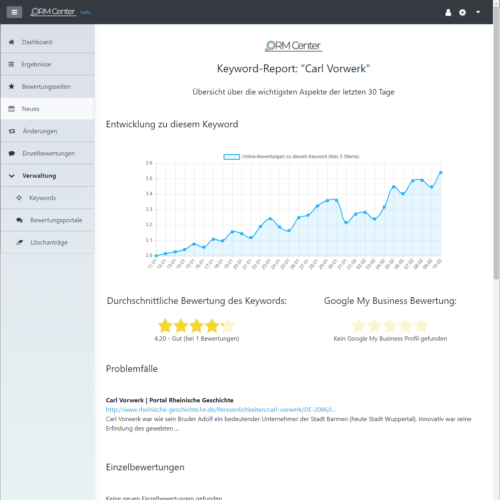Click the Ergebnisse list icon

click(11, 64)
